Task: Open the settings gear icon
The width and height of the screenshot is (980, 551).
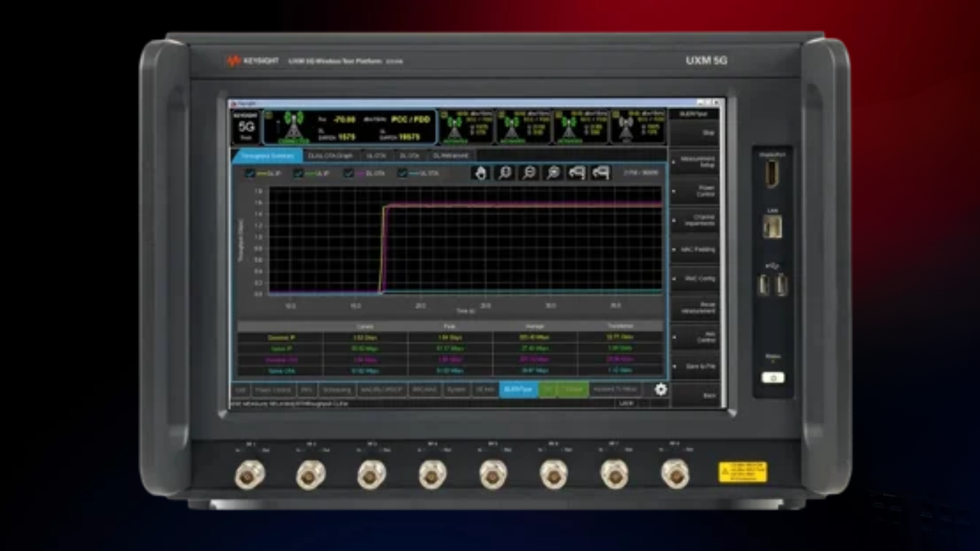Action: (x=660, y=390)
